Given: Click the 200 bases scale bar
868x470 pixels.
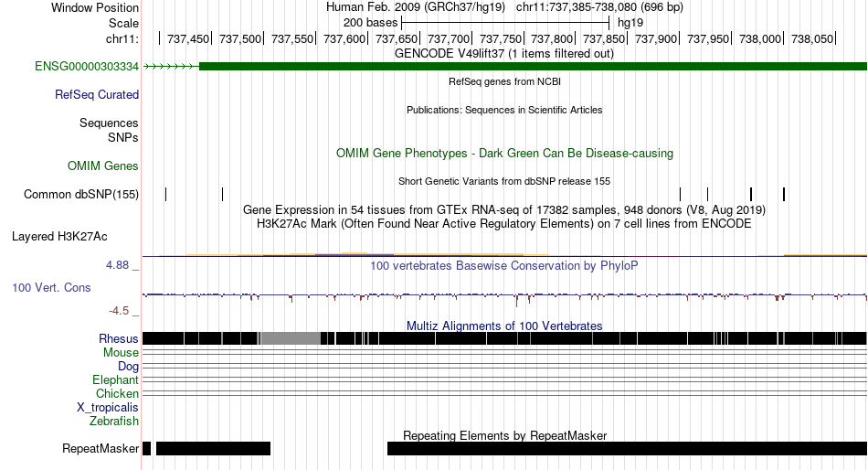Looking at the screenshot, I should [x=505, y=23].
